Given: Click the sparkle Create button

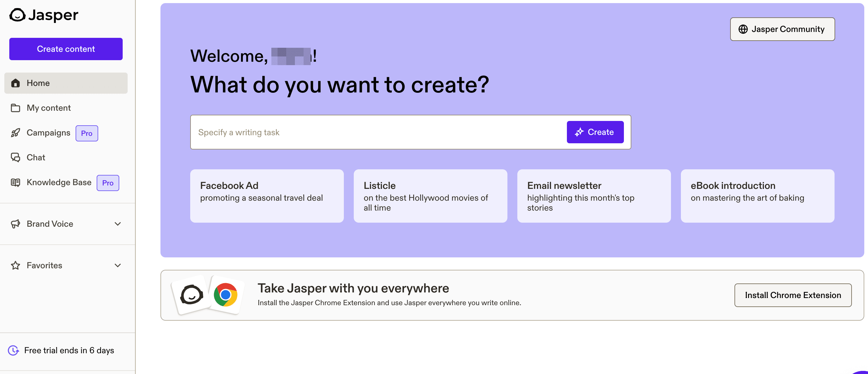Looking at the screenshot, I should point(595,132).
